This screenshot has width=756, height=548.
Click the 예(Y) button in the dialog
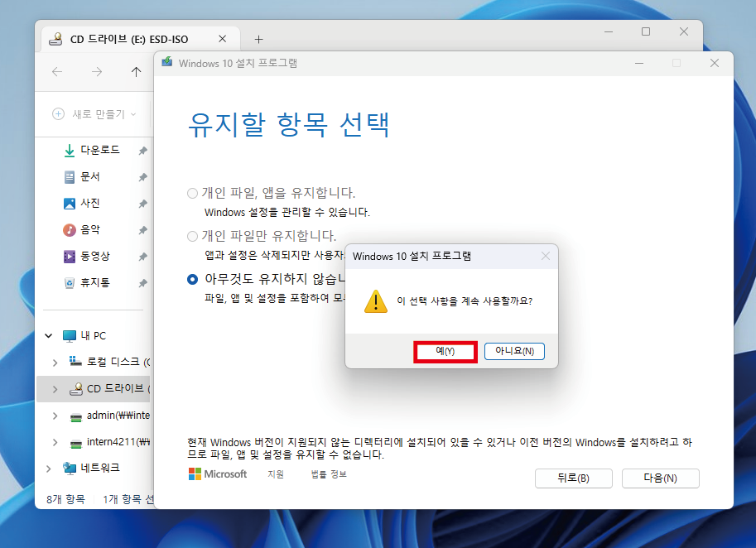445,351
